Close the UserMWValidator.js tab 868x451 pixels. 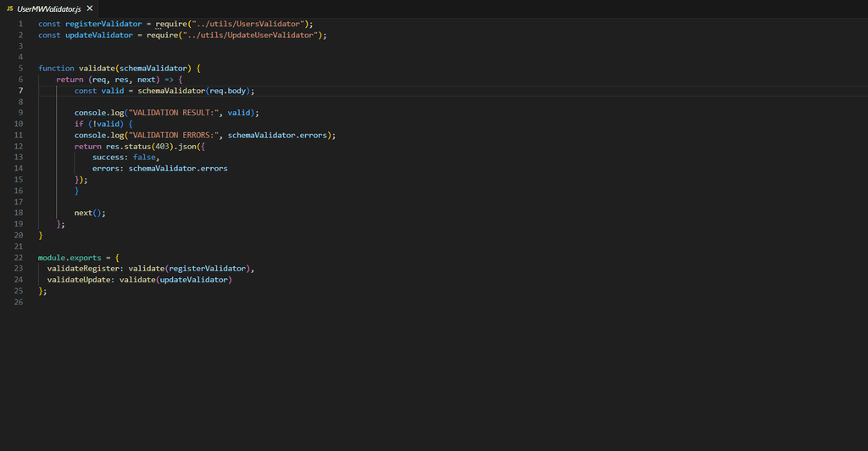click(90, 8)
